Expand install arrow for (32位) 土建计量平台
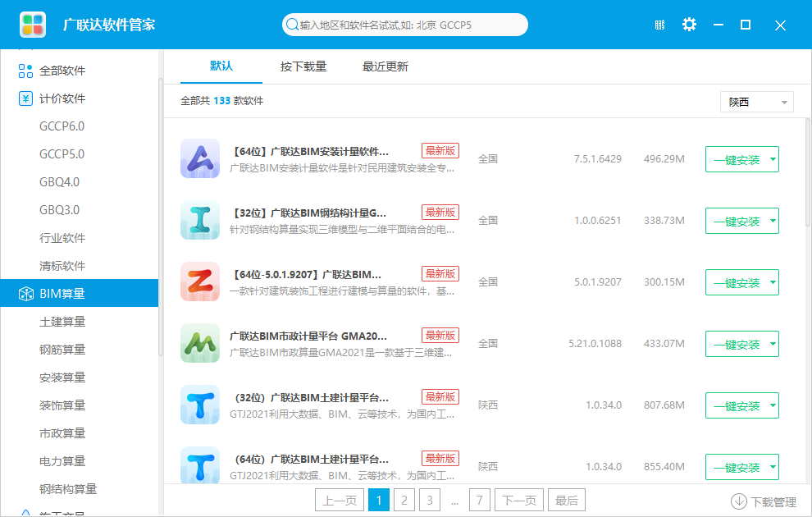 click(x=773, y=405)
